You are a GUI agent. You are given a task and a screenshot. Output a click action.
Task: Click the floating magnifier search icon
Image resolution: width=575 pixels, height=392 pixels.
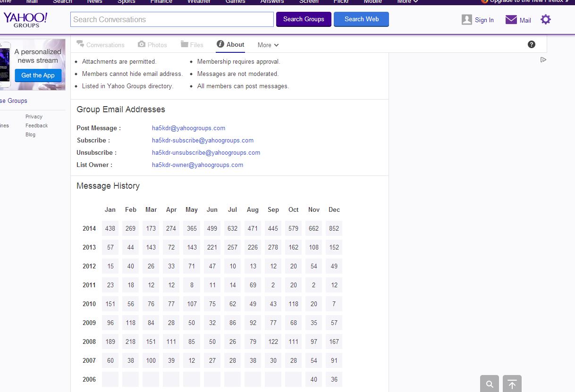coord(490,384)
